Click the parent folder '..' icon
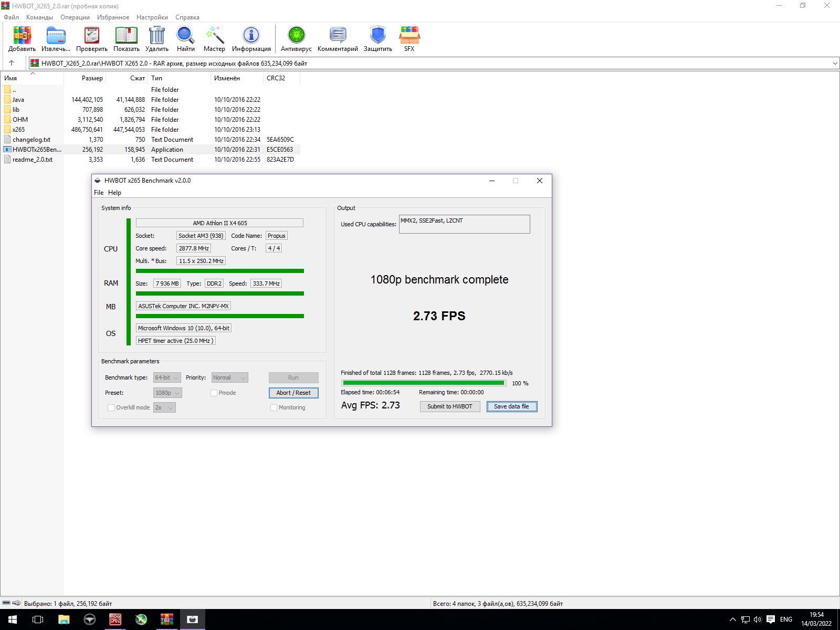Viewport: 840px width, 630px height. (7, 90)
